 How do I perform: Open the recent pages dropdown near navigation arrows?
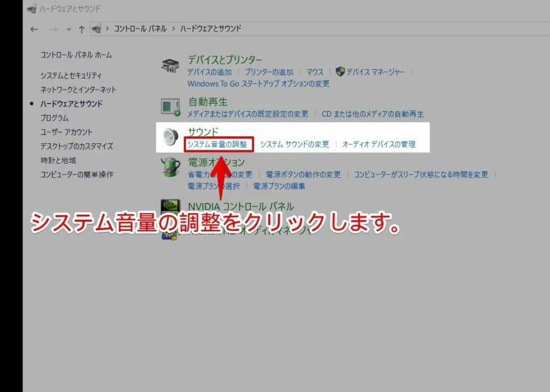coord(68,29)
